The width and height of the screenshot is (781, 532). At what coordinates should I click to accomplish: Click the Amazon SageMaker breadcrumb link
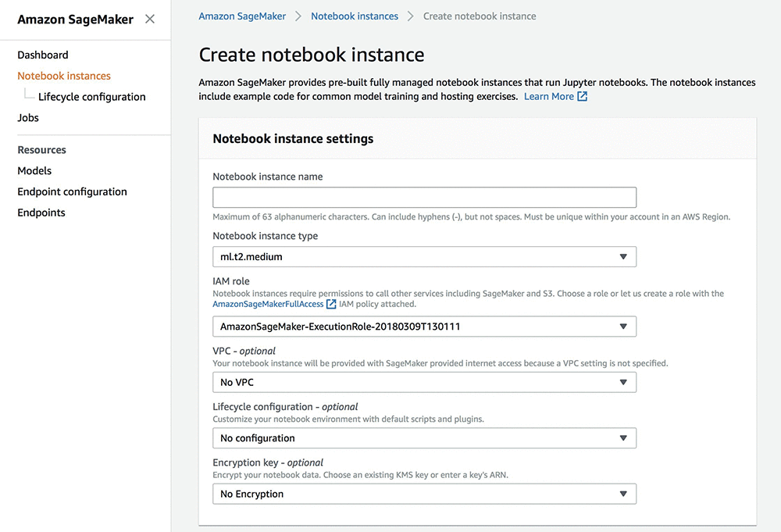pos(242,16)
